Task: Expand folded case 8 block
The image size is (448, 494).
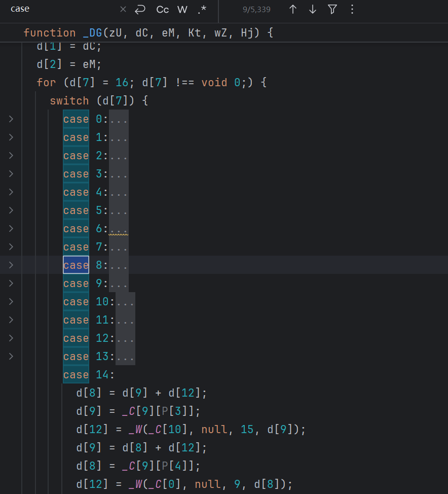Action: [11, 265]
